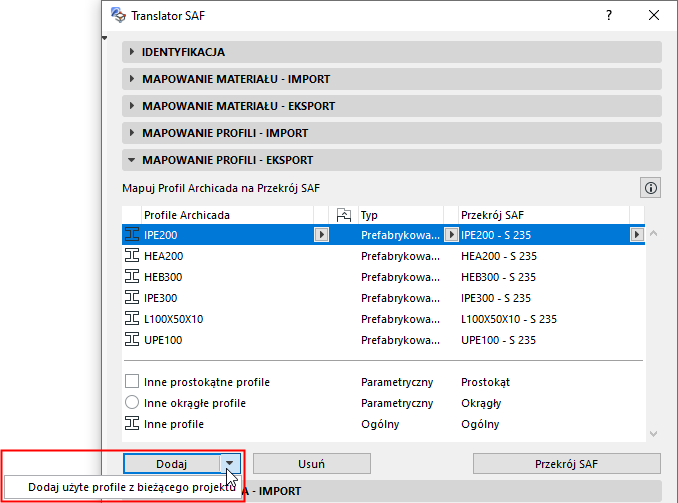Screen dimensions: 678x503
Task: Click the Dodaj button
Action: (172, 464)
